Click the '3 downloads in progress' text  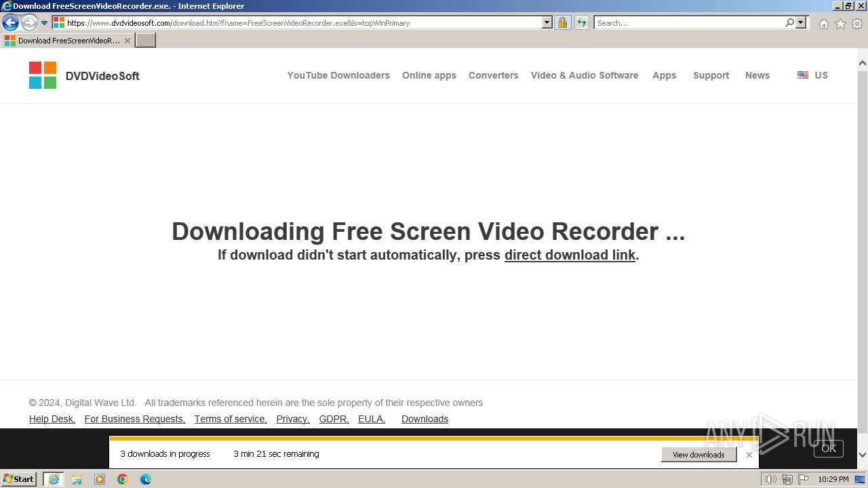pos(165,454)
